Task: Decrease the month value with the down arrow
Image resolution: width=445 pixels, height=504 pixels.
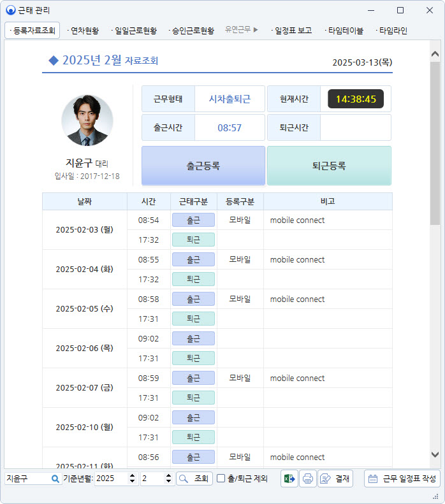Action: 169,482
